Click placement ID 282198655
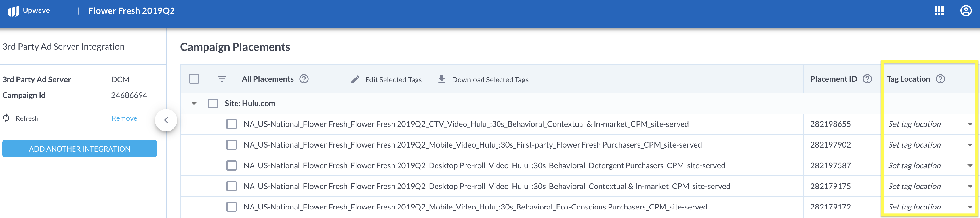 click(x=830, y=124)
